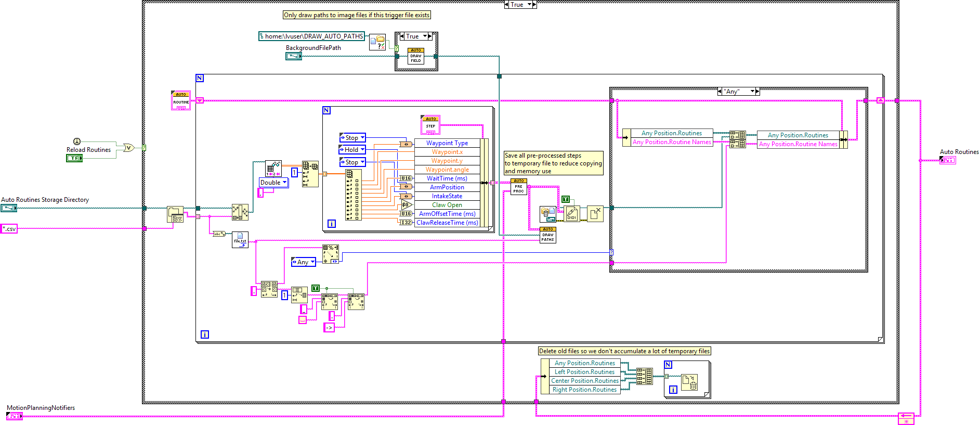Click the AUTO DRAW FIELD subVI icon

point(416,56)
